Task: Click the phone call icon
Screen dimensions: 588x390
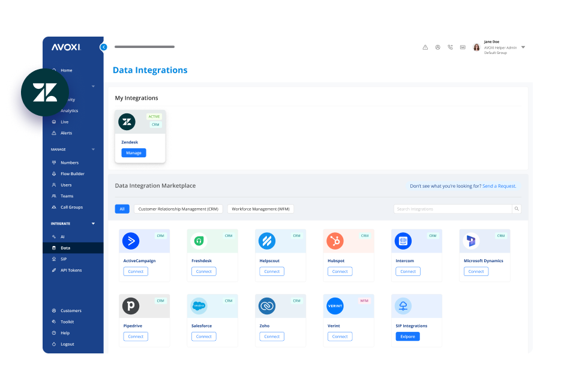Action: (450, 47)
